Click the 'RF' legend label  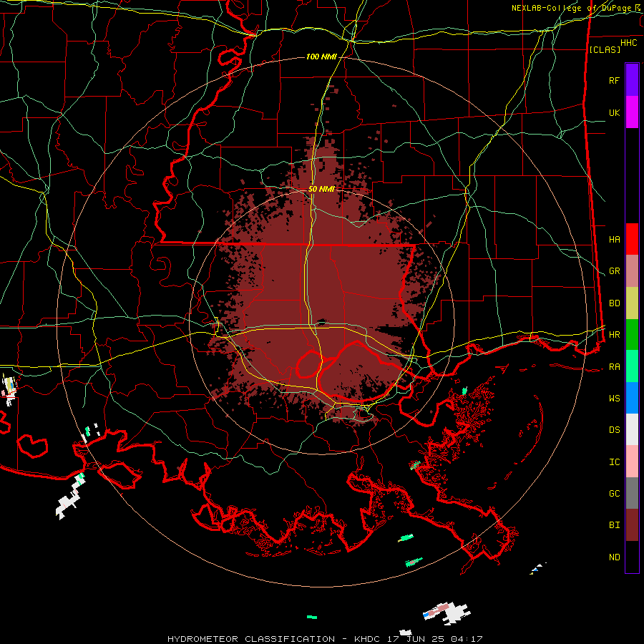[614, 80]
